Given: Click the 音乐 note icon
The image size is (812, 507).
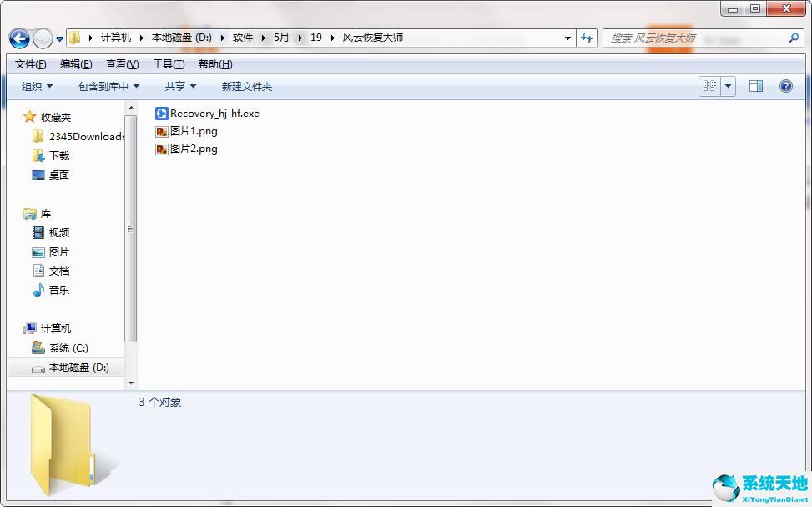Looking at the screenshot, I should coord(38,291).
